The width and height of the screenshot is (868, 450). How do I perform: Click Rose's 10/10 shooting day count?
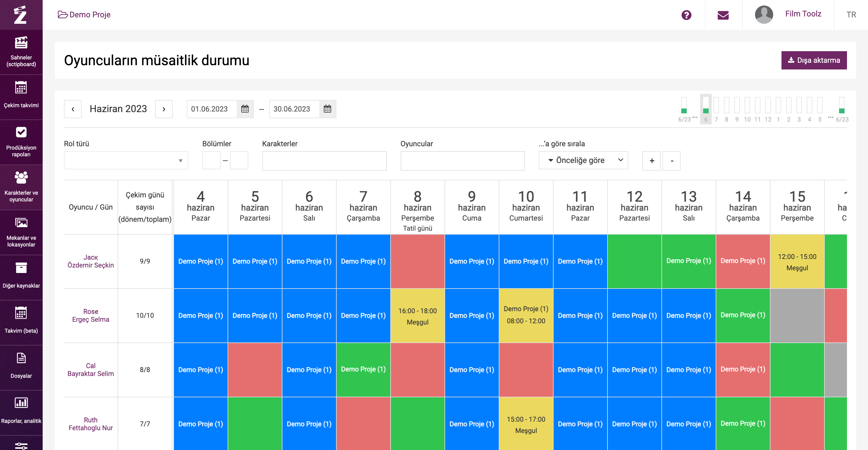145,316
